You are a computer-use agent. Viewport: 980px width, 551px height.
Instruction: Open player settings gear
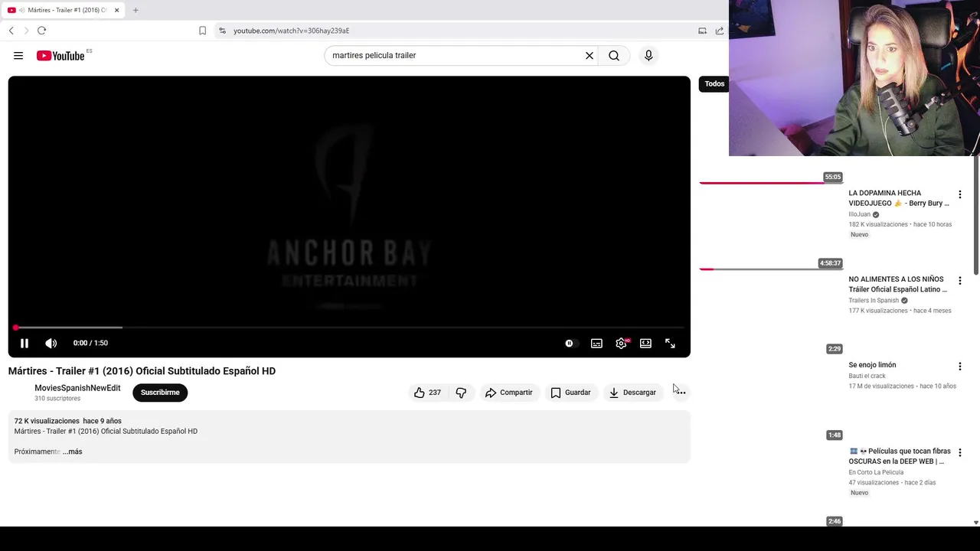621,344
